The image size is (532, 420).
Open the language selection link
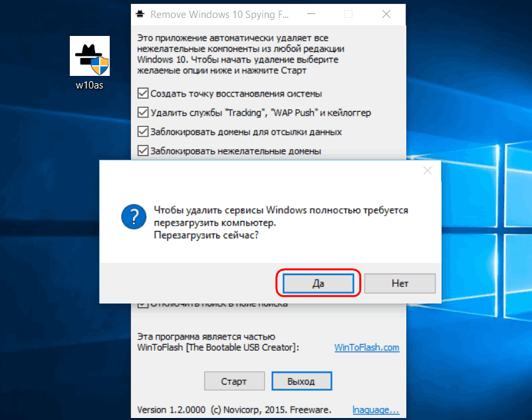coord(376,410)
